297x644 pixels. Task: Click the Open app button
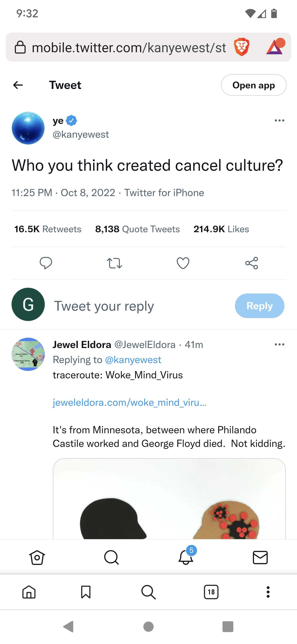pyautogui.click(x=253, y=85)
